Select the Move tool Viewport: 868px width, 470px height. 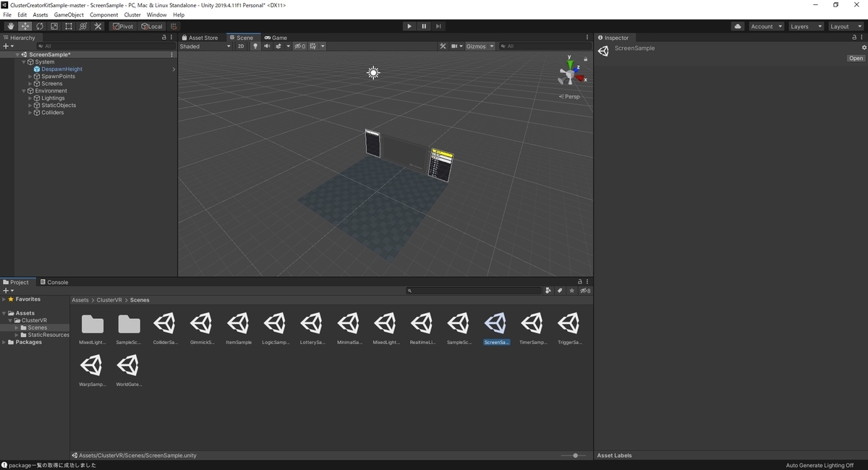click(25, 26)
